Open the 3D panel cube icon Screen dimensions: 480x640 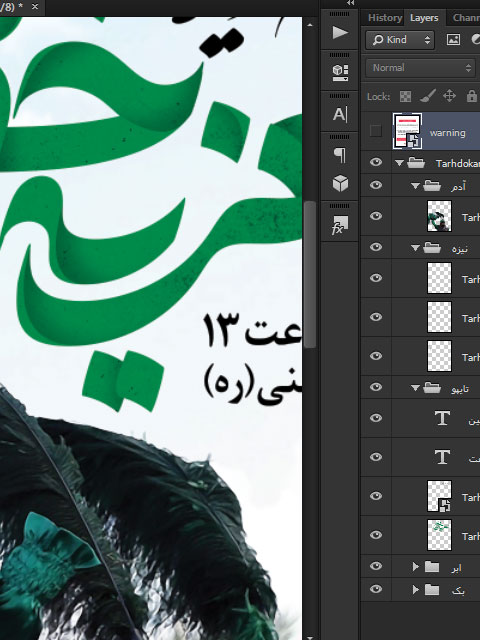340,183
